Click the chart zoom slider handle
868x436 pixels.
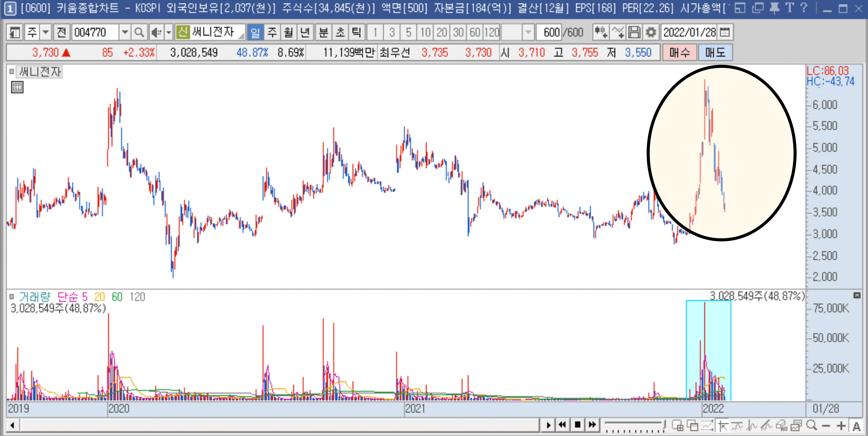point(664,424)
